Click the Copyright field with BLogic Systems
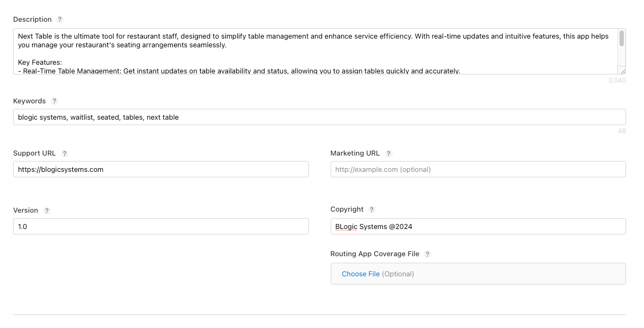 [x=478, y=226]
